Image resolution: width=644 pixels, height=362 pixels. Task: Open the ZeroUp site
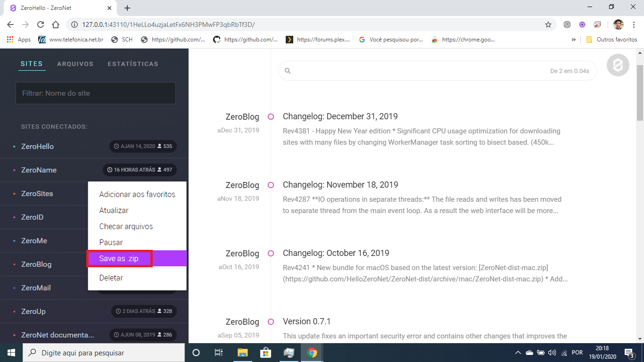pyautogui.click(x=33, y=312)
